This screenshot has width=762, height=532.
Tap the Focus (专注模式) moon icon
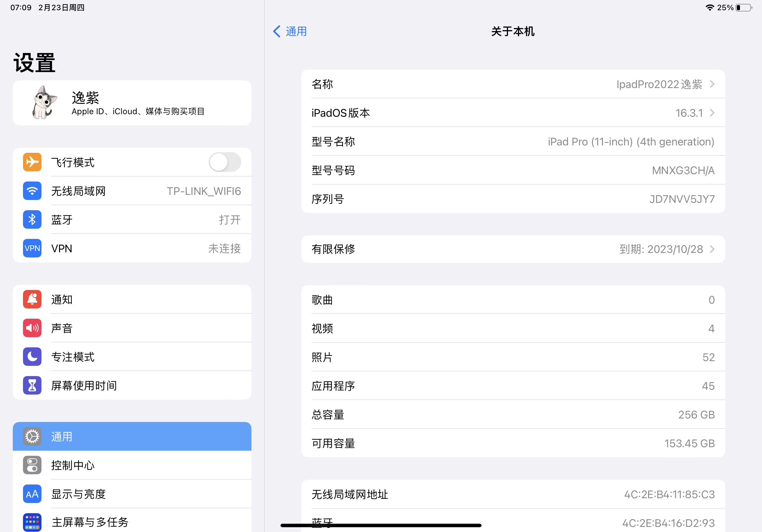[x=32, y=357]
